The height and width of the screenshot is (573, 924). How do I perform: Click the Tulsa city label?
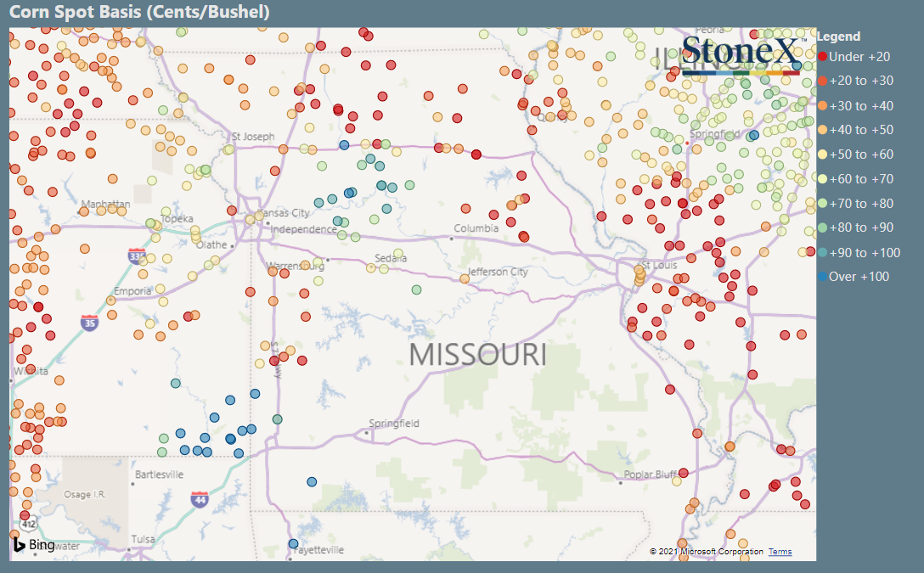pyautogui.click(x=143, y=539)
